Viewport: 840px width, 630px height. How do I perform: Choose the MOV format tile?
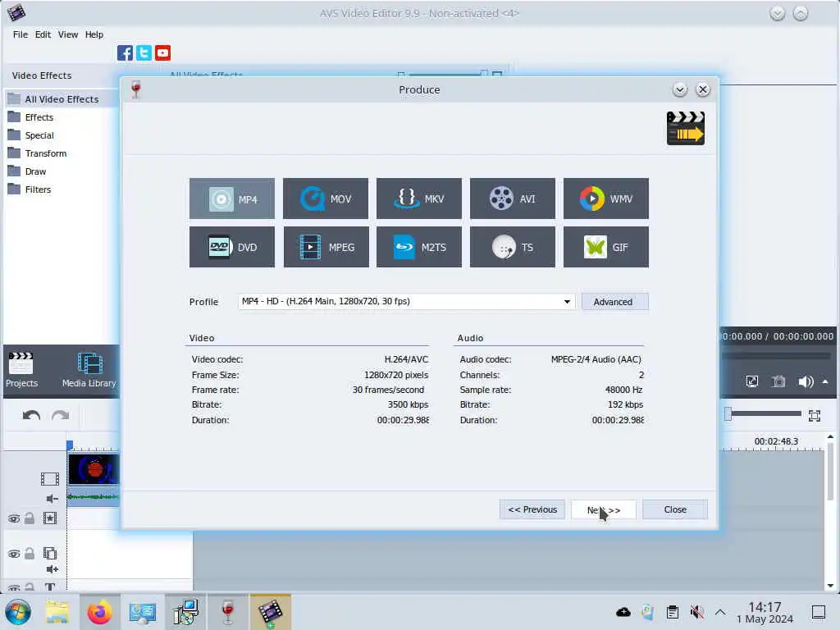coord(326,199)
